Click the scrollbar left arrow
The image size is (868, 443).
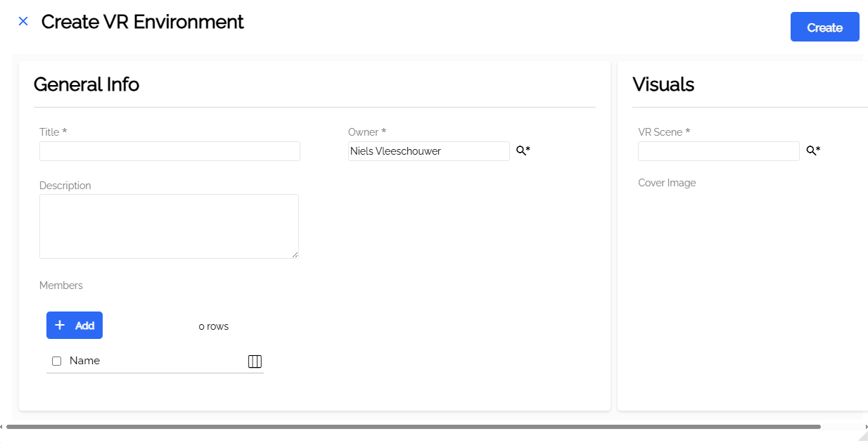[x=2, y=427]
